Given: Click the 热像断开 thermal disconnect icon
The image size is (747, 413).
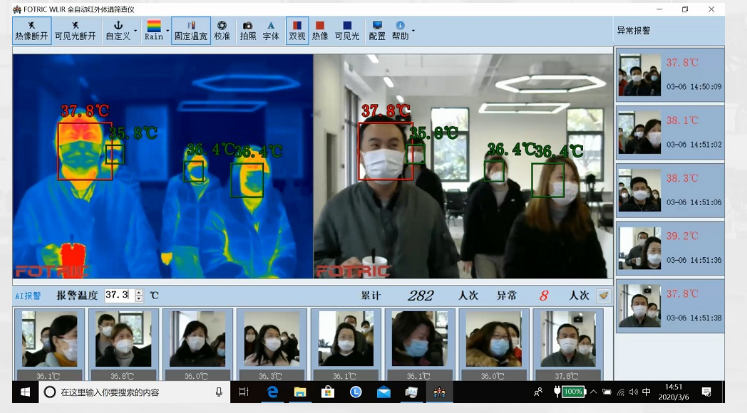Looking at the screenshot, I should pyautogui.click(x=30, y=29).
